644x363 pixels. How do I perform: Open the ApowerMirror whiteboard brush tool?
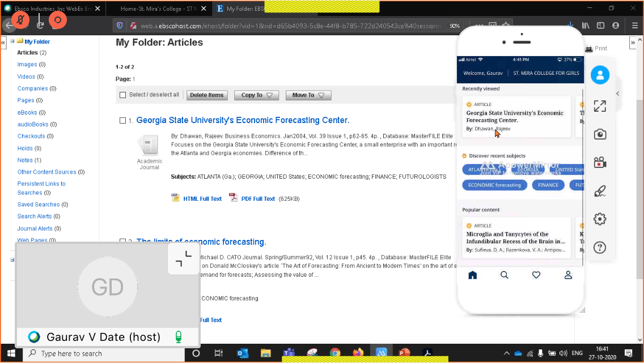(600, 191)
